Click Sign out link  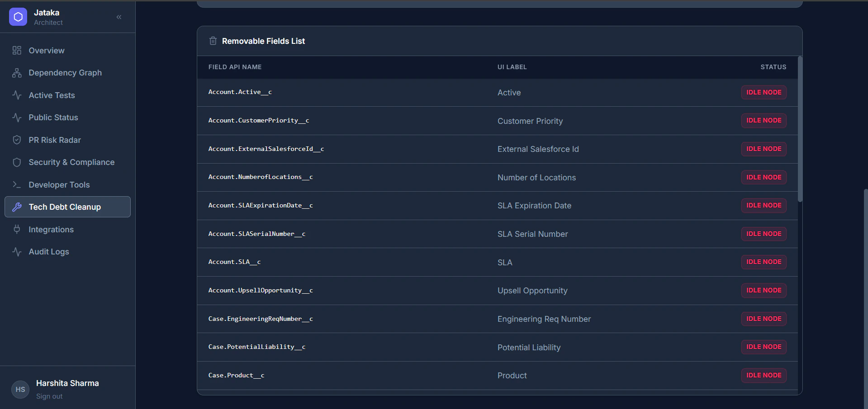49,396
